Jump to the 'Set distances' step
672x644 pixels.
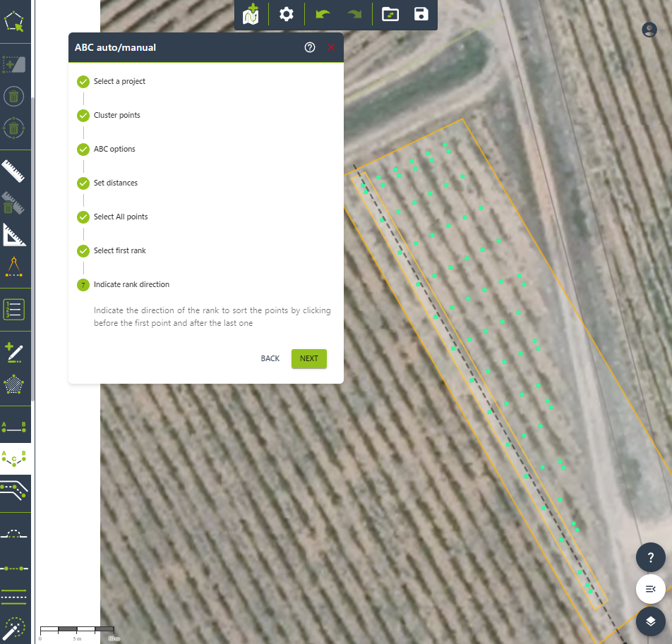point(115,183)
